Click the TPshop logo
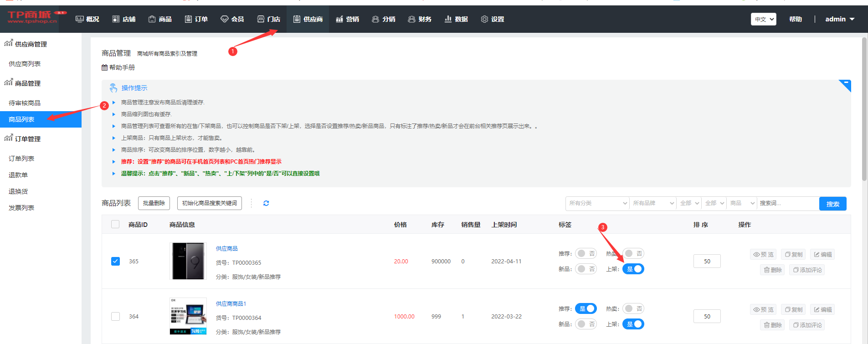 32,17
